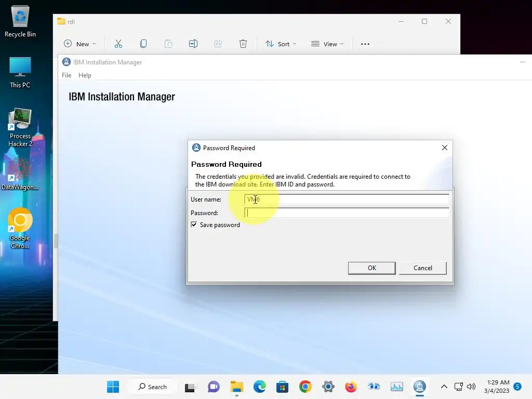Viewport: 532px width, 399px height.
Task: Click the Delete trash icon in the rdi window
Action: click(243, 44)
